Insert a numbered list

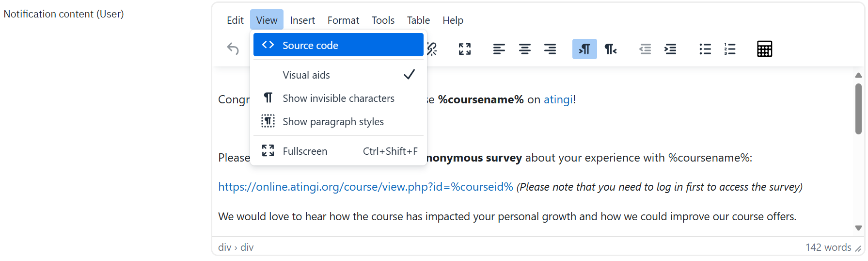730,49
